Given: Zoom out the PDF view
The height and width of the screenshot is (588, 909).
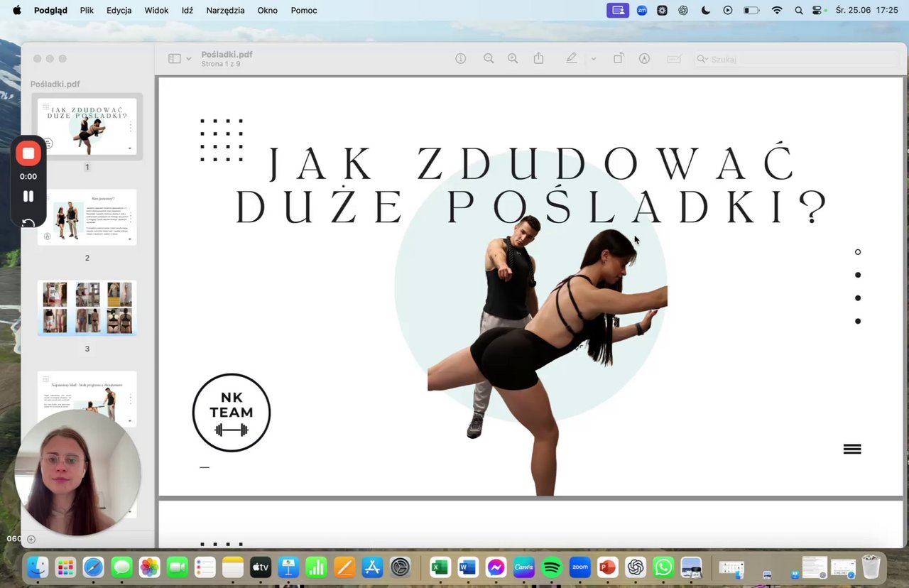Looking at the screenshot, I should [489, 59].
